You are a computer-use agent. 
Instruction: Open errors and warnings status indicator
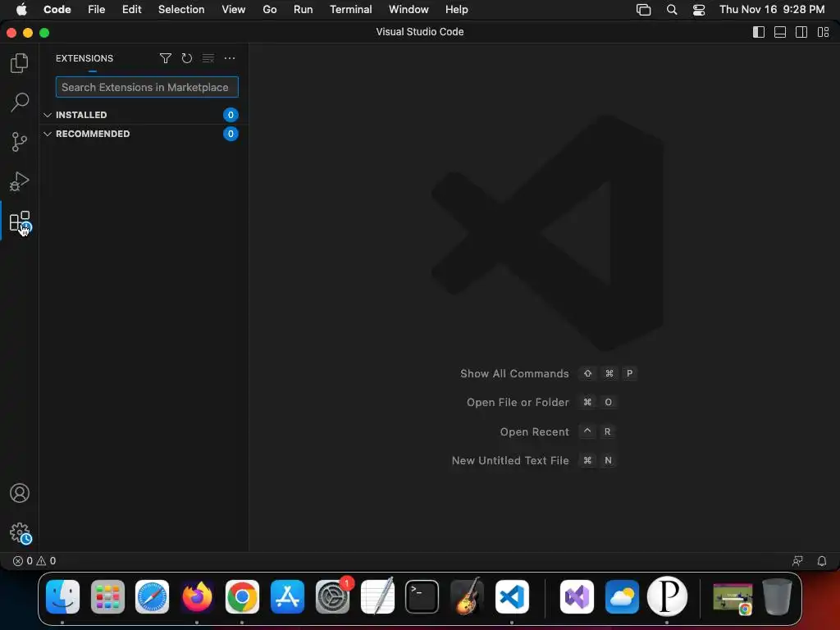point(34,561)
